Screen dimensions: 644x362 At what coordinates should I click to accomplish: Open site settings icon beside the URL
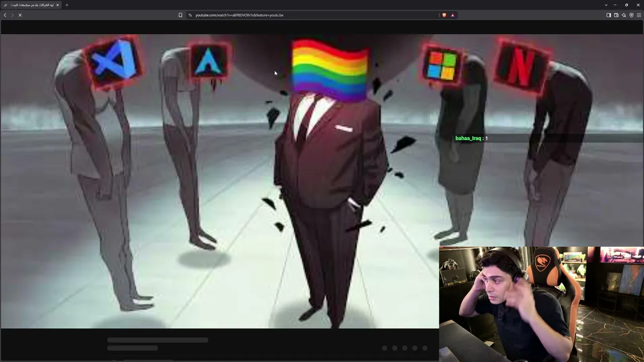190,15
